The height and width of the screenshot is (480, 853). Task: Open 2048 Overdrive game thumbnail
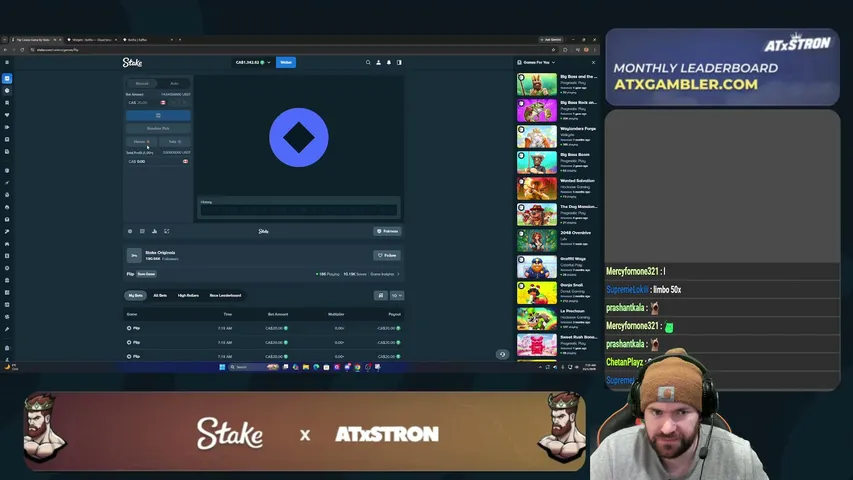[x=537, y=241]
